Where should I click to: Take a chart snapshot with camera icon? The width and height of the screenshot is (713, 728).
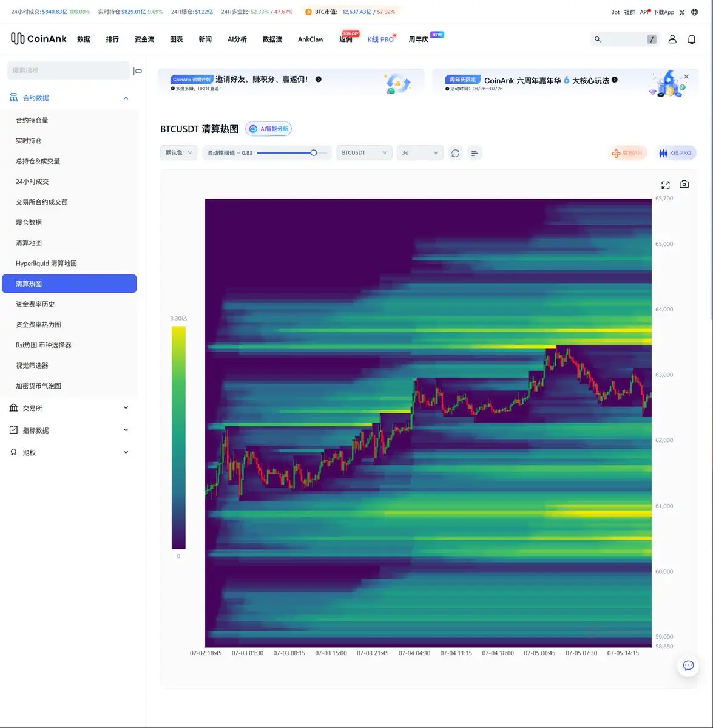pos(684,185)
